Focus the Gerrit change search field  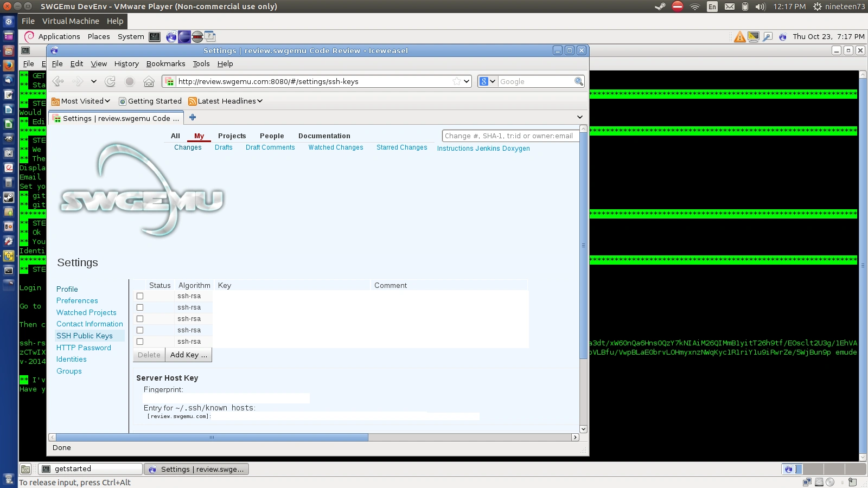(x=510, y=136)
